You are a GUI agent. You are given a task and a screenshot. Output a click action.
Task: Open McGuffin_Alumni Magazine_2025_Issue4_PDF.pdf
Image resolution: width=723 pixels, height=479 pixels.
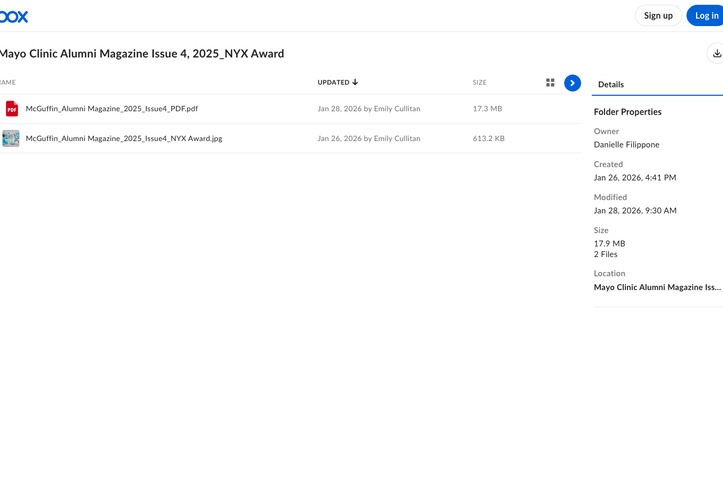click(112, 109)
